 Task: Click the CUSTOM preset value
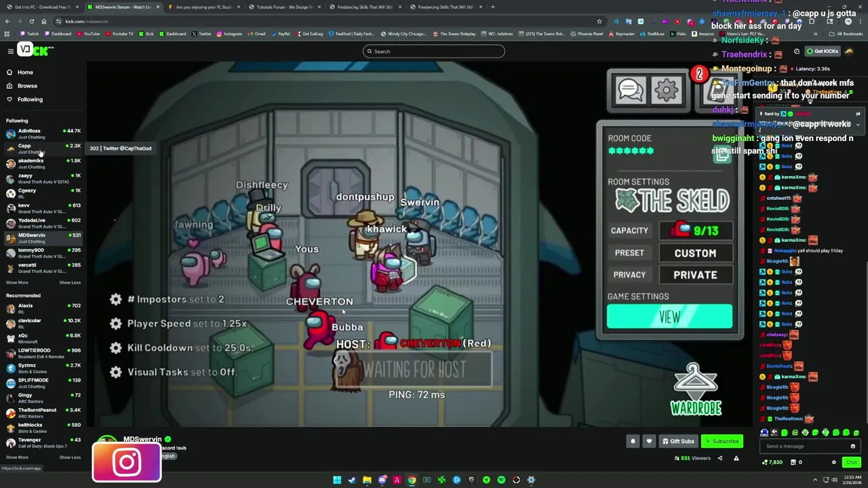coord(695,253)
